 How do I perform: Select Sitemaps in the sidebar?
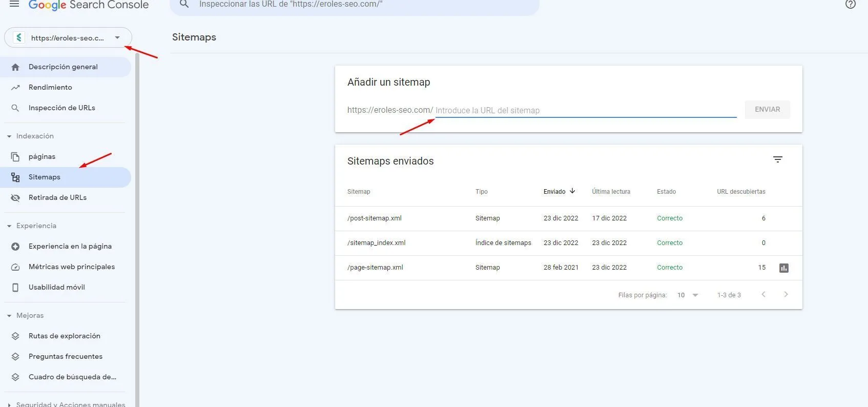(66, 177)
